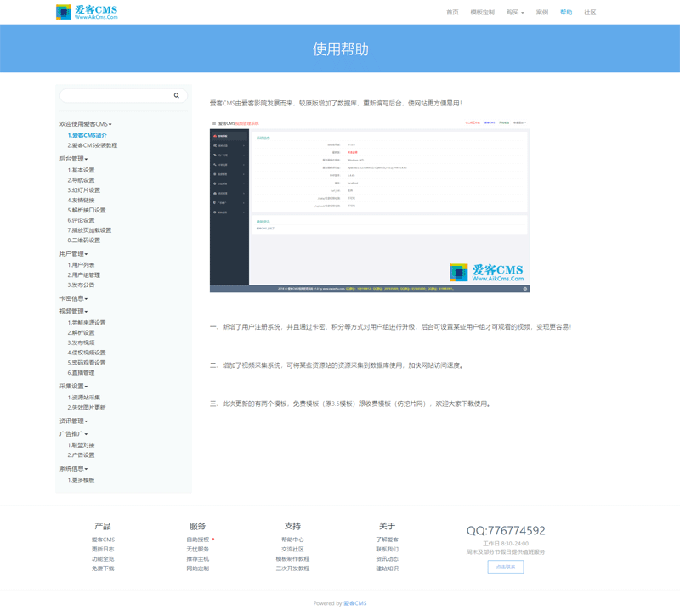This screenshot has width=680, height=616.
Task: Click the 爱客CMS logo icon
Action: point(60,12)
